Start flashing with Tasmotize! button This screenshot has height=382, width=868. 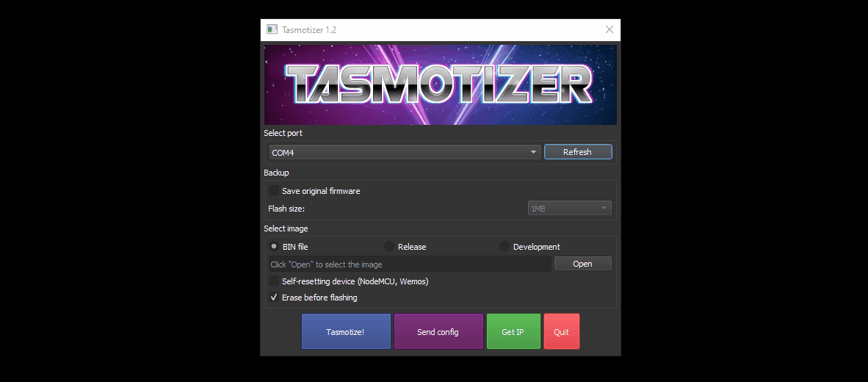tap(346, 331)
